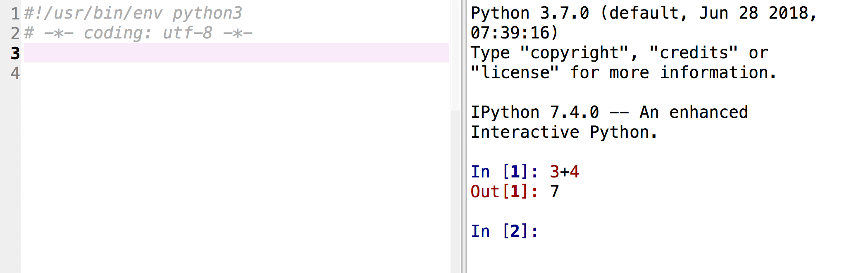The height and width of the screenshot is (273, 868).
Task: Click line number 4 in the gutter
Action: (15, 73)
